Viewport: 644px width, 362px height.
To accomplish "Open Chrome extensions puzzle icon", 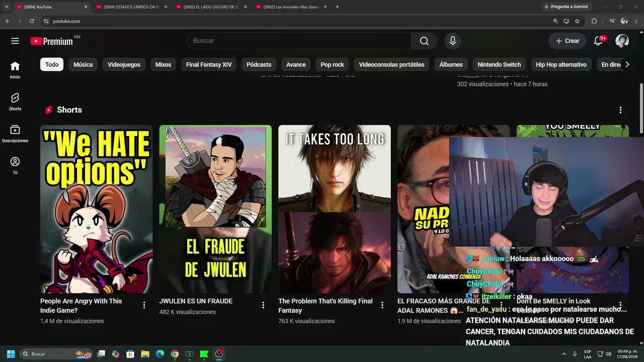I will [594, 21].
